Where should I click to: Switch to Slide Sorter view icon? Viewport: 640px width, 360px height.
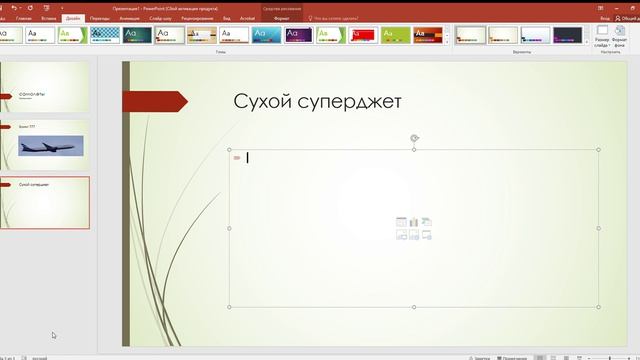(x=553, y=358)
